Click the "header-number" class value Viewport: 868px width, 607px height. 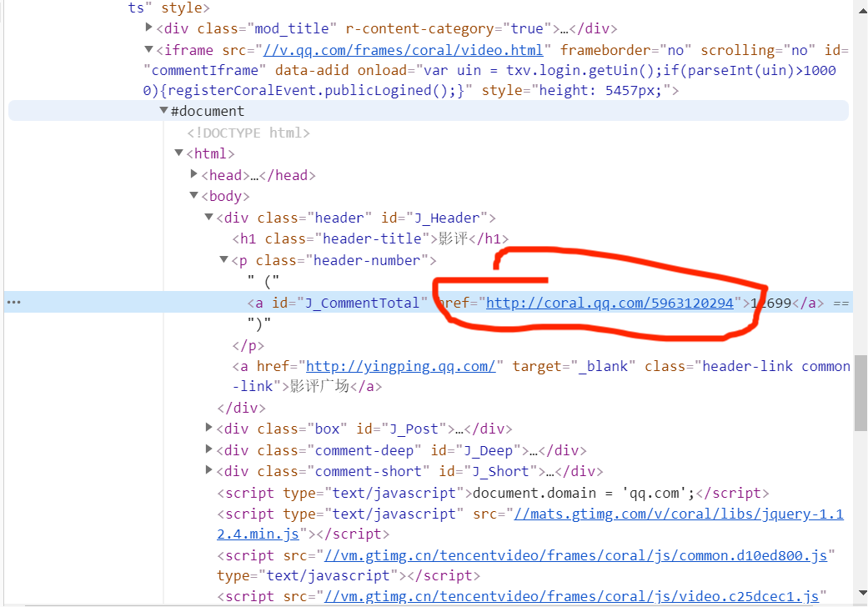tap(367, 260)
